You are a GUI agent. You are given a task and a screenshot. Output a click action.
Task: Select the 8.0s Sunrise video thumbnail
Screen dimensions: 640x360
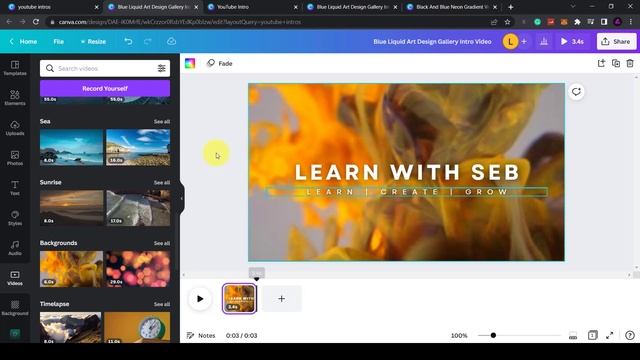point(71,208)
